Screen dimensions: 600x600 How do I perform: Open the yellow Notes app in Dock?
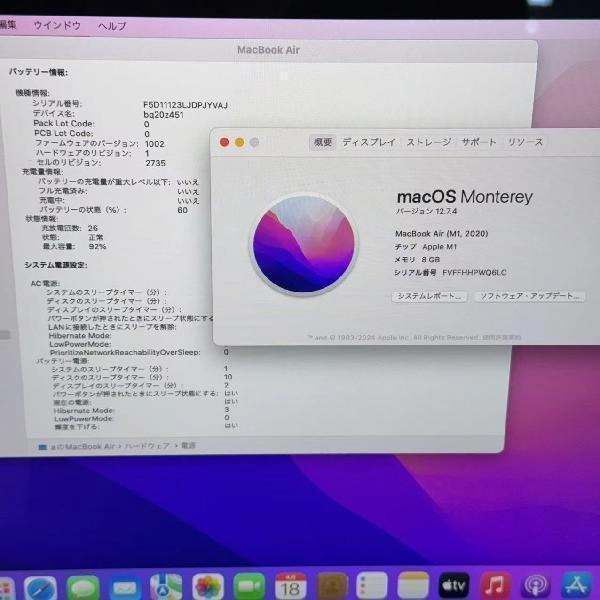(413, 586)
